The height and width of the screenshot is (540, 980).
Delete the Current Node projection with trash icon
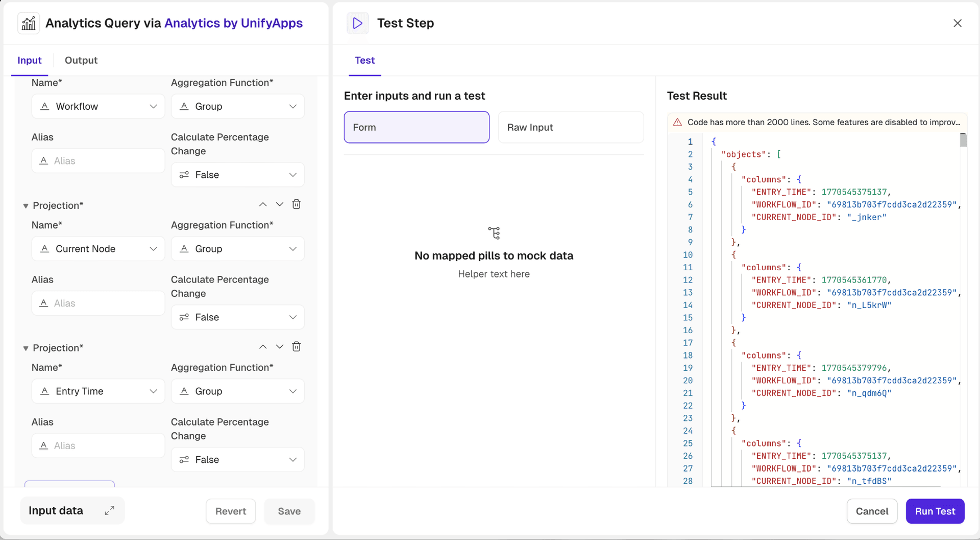[x=296, y=204]
